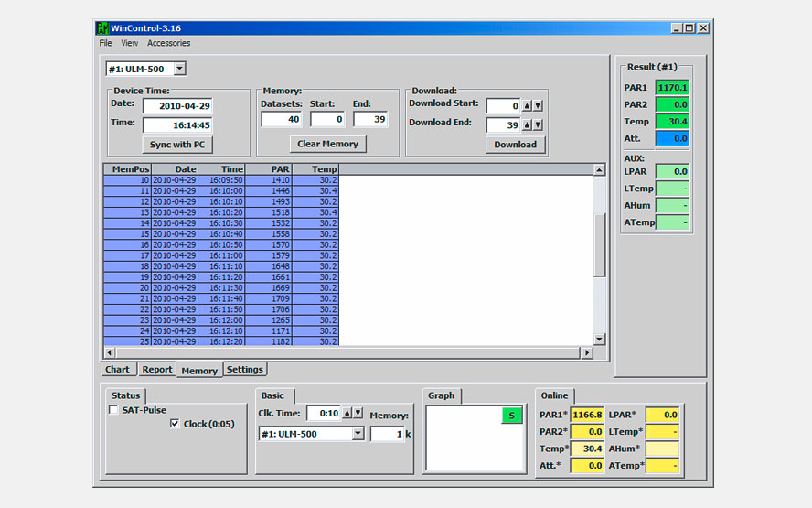Click the table scroll up arrow
Viewport: 812px width, 508px height.
(x=599, y=170)
